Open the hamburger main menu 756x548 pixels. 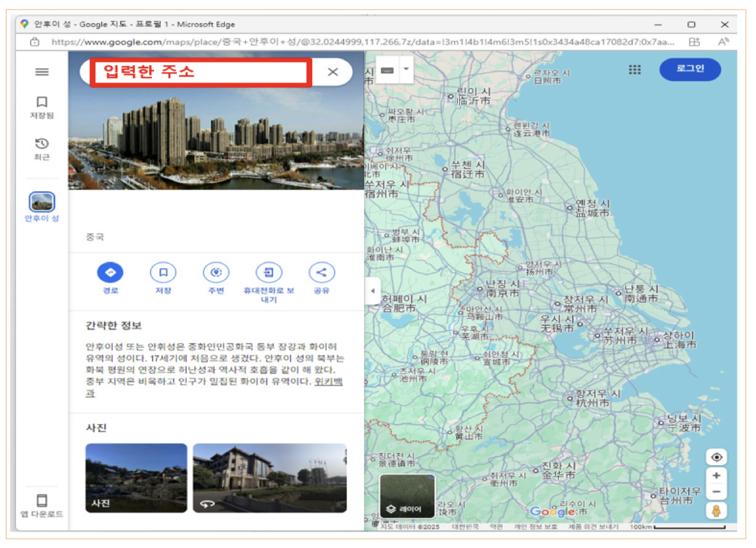(42, 72)
